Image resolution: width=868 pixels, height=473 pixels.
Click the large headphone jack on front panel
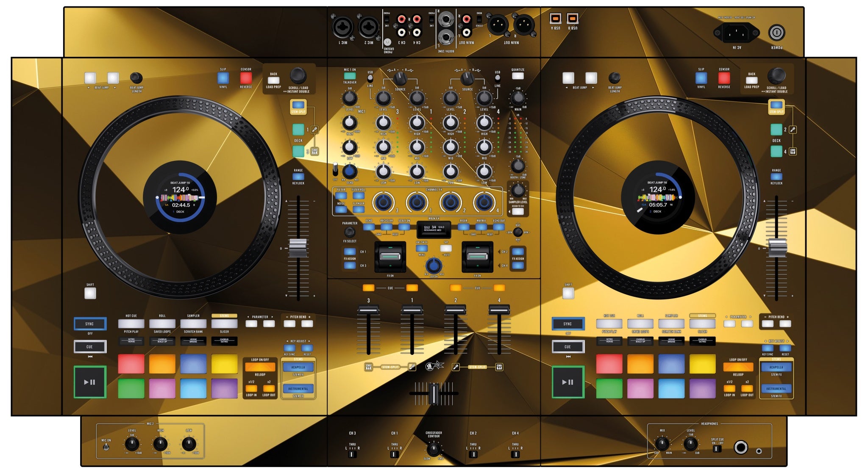pyautogui.click(x=741, y=447)
